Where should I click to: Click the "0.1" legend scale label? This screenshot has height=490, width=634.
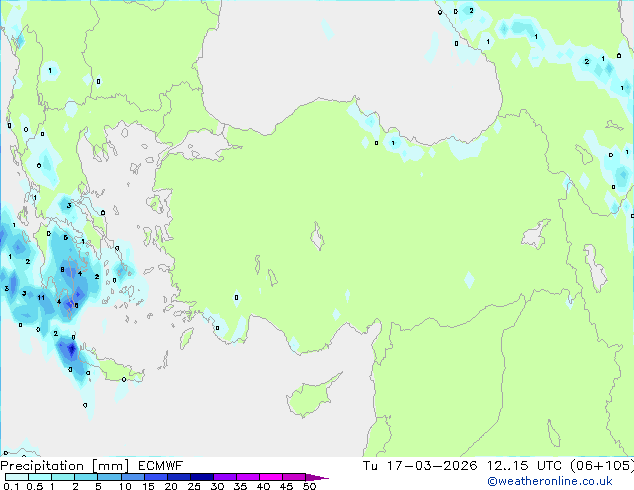(12, 486)
